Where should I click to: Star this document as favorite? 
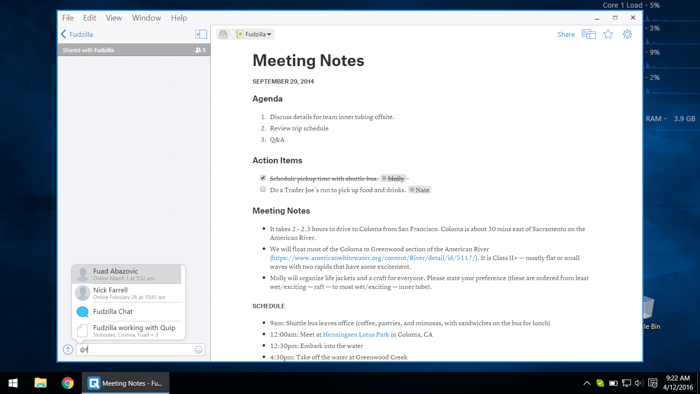coord(608,34)
